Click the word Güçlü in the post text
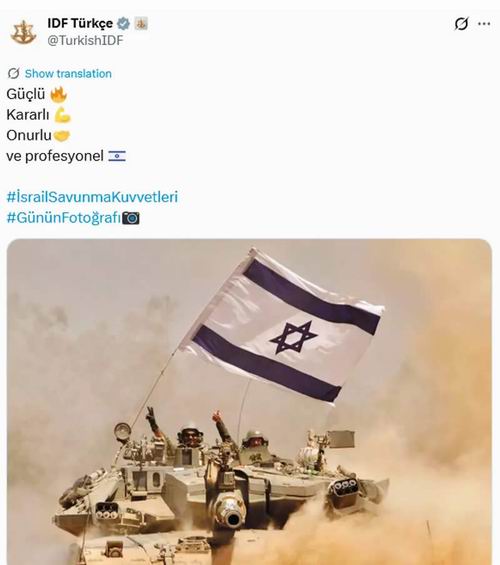The width and height of the screenshot is (500, 565). (26, 94)
